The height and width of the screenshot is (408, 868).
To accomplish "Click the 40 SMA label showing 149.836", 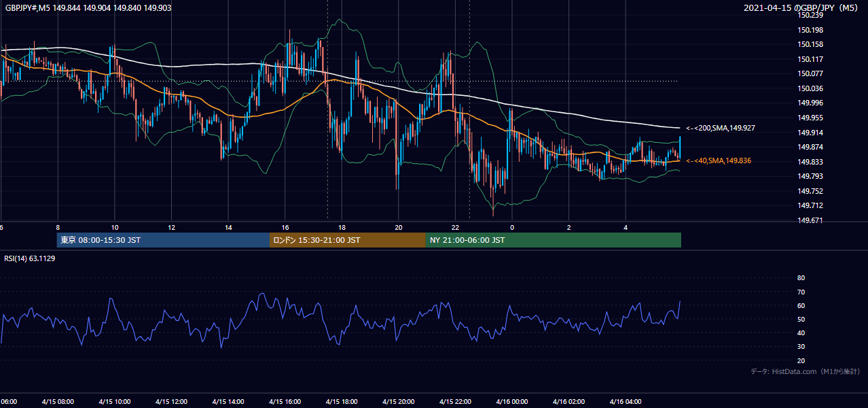I will [x=719, y=160].
